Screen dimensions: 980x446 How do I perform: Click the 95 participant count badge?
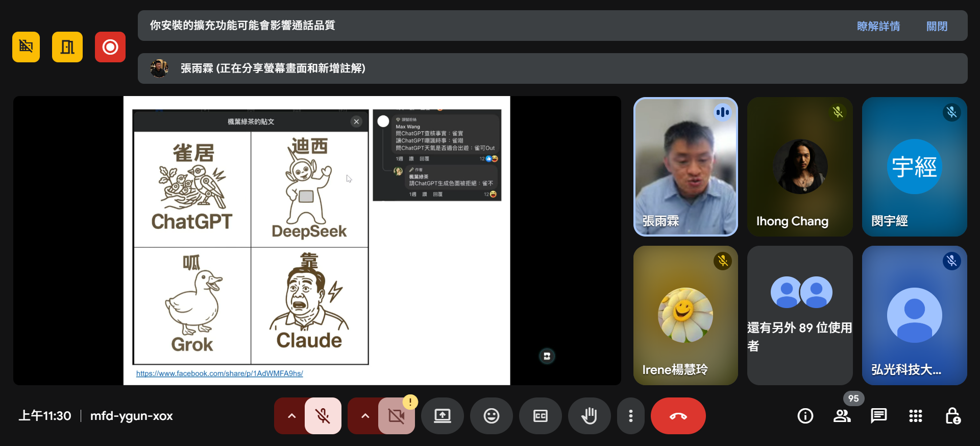(853, 398)
